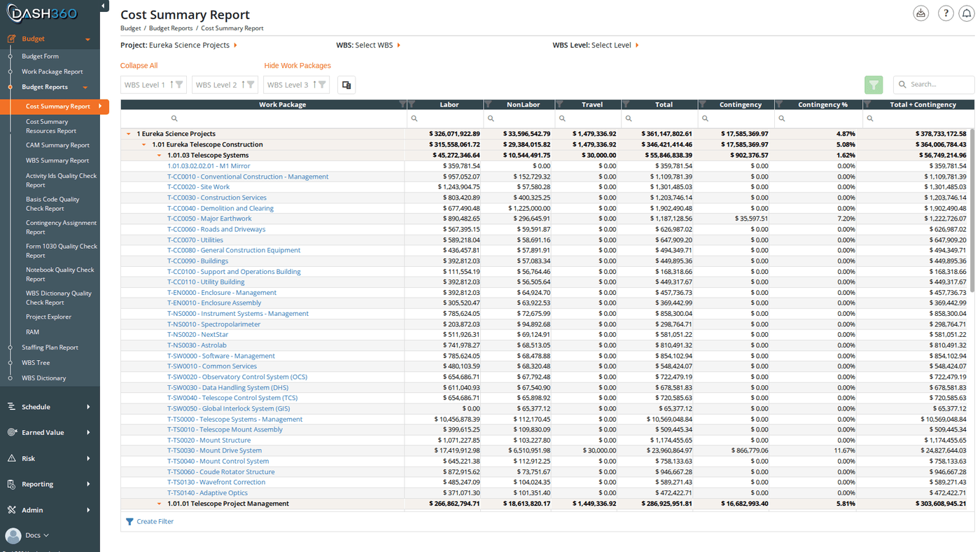Click the table vertical scrollbar

(x=972, y=210)
